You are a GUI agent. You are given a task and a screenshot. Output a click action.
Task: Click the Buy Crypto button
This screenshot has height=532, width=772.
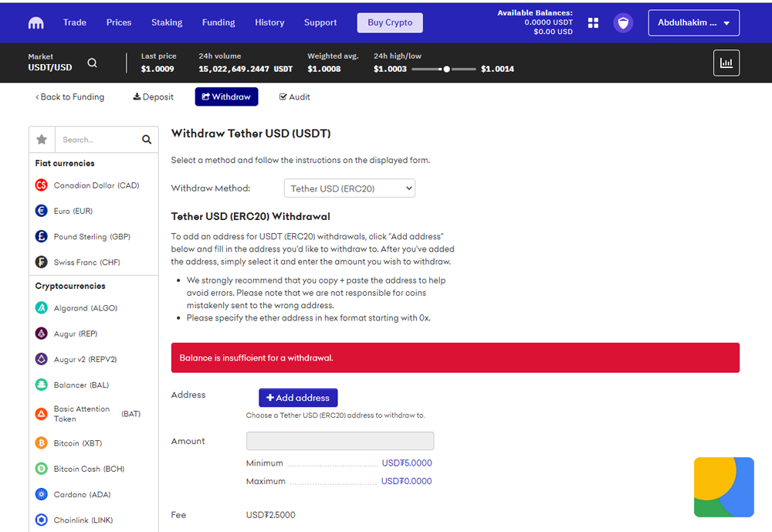pos(390,22)
